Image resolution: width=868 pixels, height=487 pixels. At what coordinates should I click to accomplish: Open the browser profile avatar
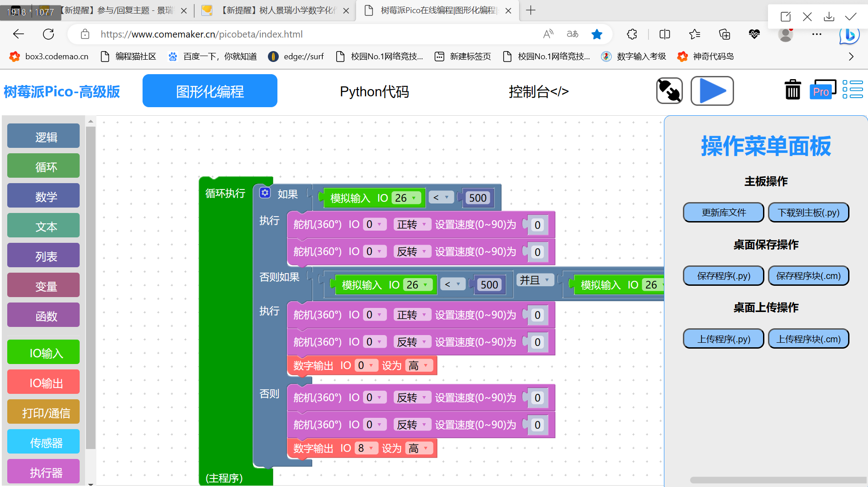(x=786, y=34)
